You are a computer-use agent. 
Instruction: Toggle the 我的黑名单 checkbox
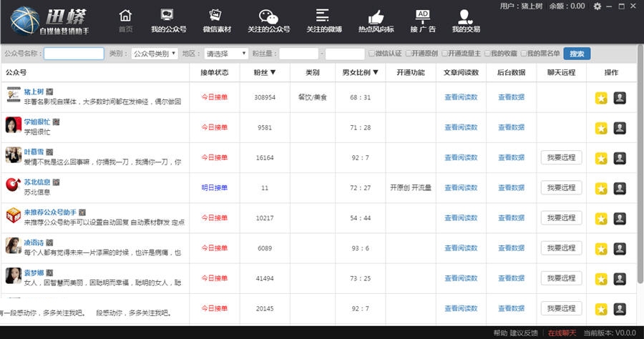click(x=524, y=54)
